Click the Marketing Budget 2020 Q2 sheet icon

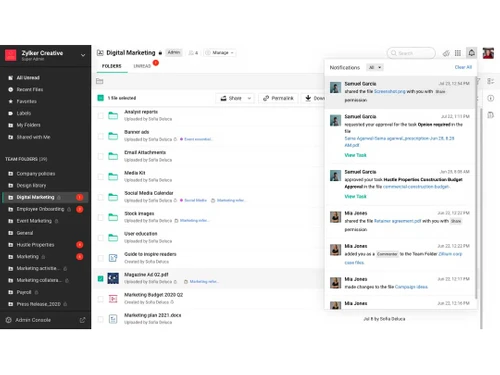point(113,299)
